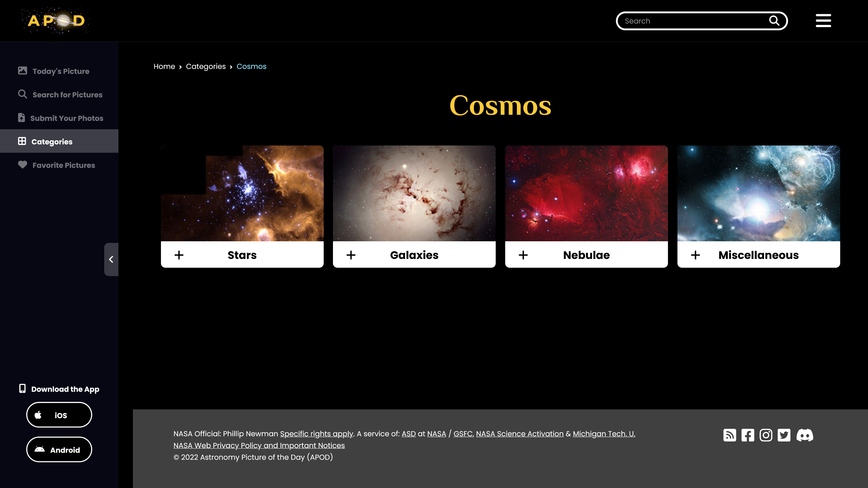This screenshot has height=488, width=868.
Task: Open the Facebook icon in footer
Action: (x=748, y=435)
